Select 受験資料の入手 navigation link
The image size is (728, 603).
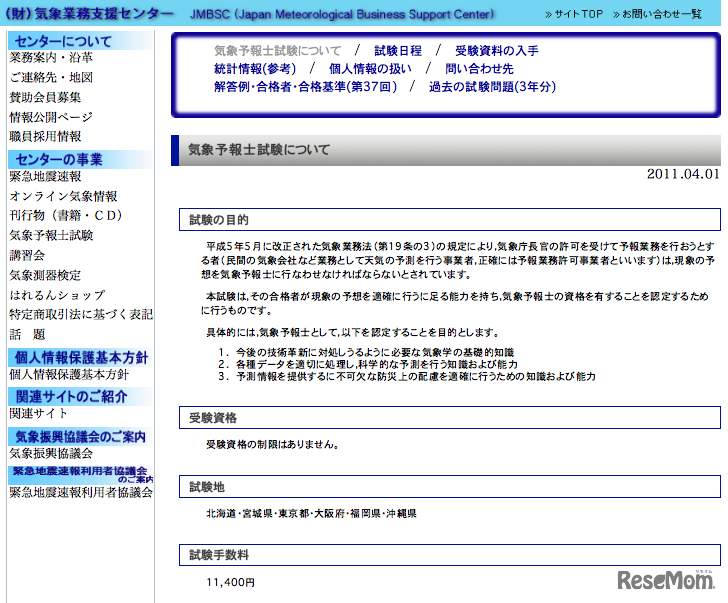pos(496,51)
